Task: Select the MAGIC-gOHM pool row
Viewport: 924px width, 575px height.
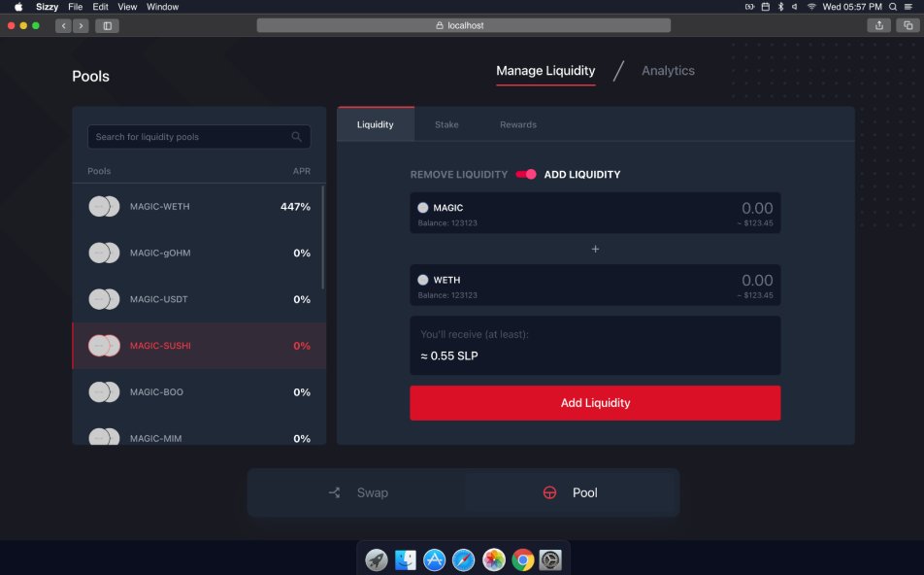Action: (x=199, y=253)
